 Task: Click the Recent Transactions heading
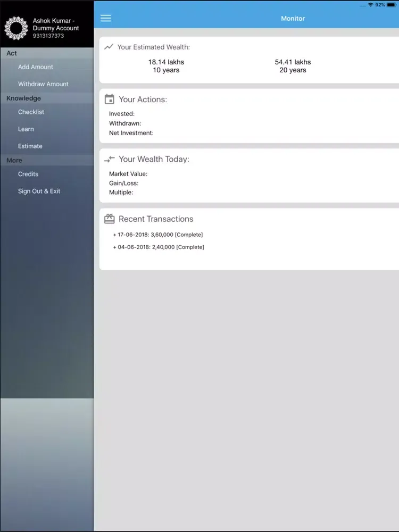point(156,219)
